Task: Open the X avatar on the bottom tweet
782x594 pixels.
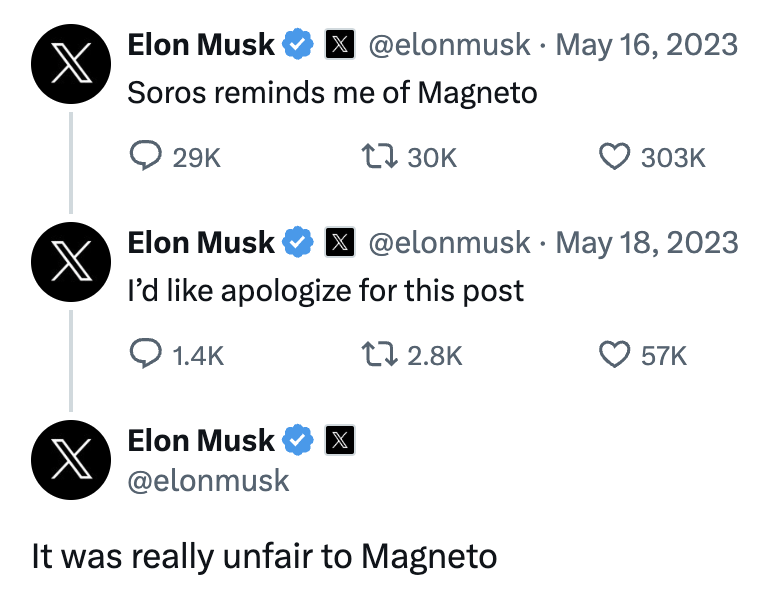Action: click(71, 460)
